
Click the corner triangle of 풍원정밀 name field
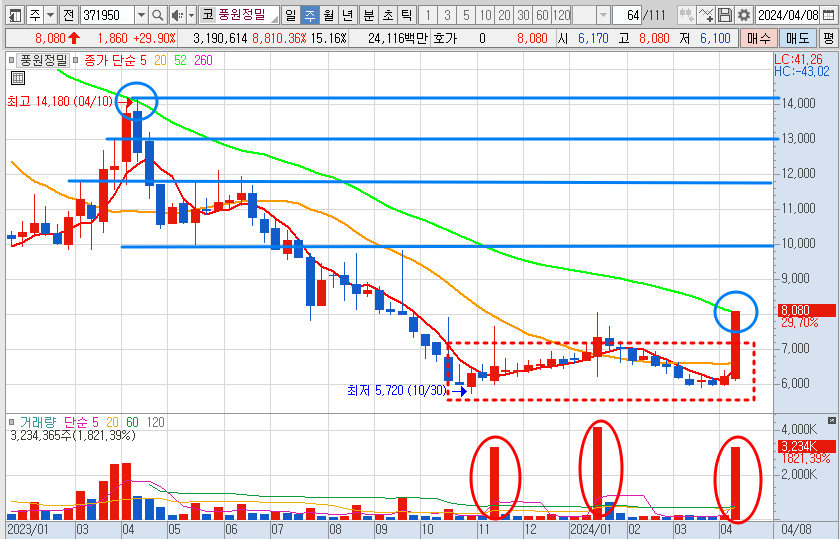pyautogui.click(x=274, y=19)
